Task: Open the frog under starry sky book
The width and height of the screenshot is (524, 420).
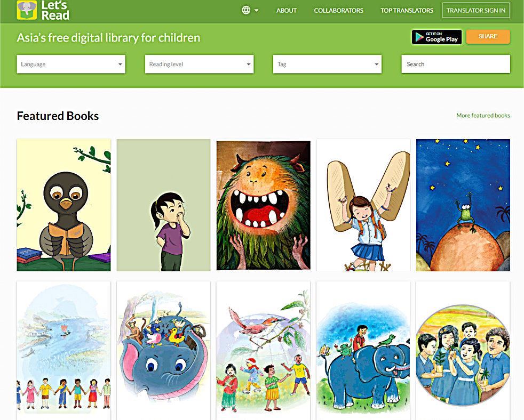Action: (x=463, y=205)
